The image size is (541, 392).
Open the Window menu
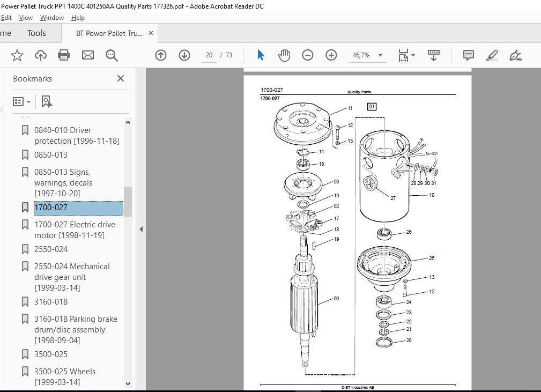point(52,18)
